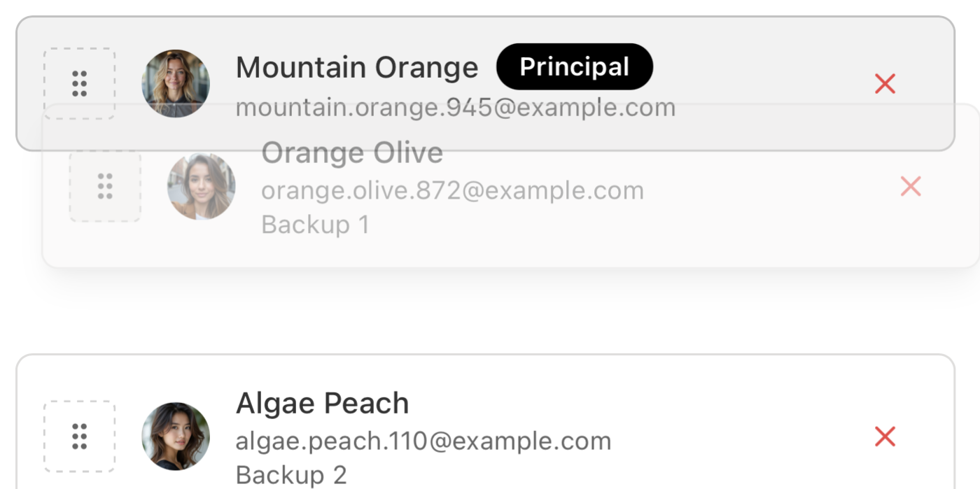Click the drag handle beside Orange Olive
This screenshot has height=489, width=980.
pyautogui.click(x=105, y=187)
